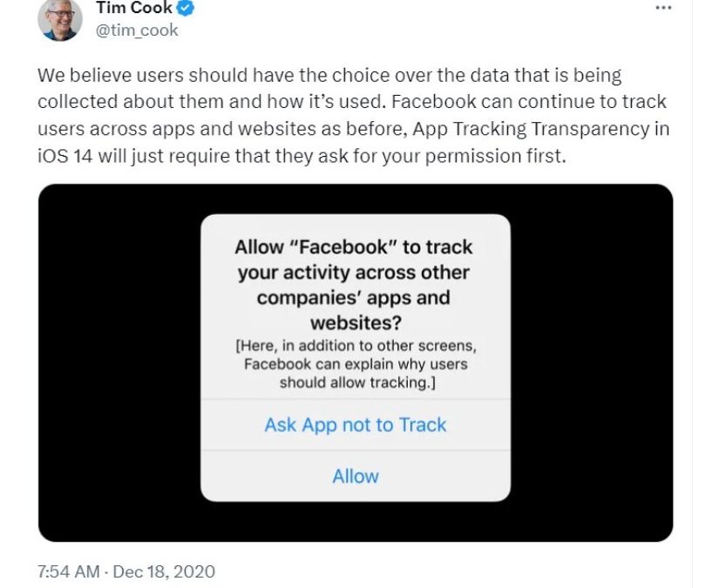This screenshot has height=588, width=719.
Task: Click 'companies' apps and' line in dialog
Action: click(x=354, y=298)
